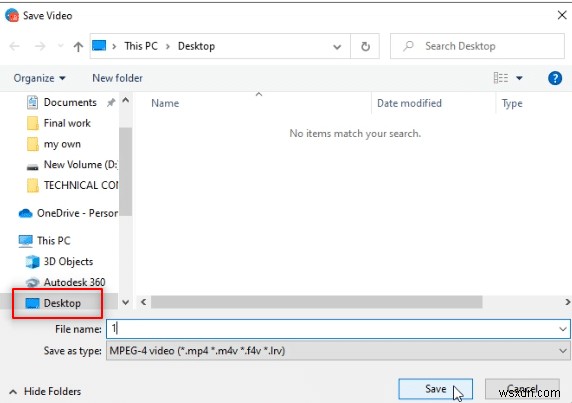This screenshot has width=572, height=403.
Task: Open the Help button
Action: click(x=555, y=78)
